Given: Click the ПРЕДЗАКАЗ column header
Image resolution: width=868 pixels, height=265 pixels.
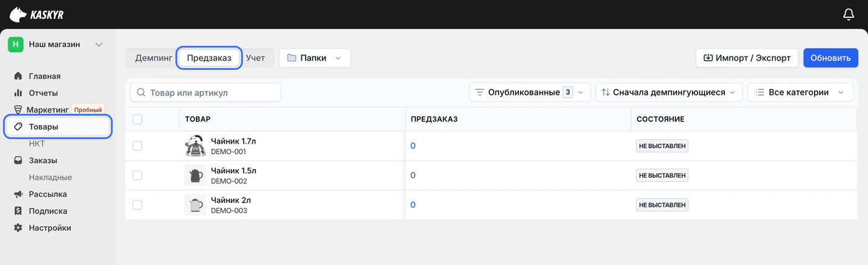Looking at the screenshot, I should (x=434, y=119).
